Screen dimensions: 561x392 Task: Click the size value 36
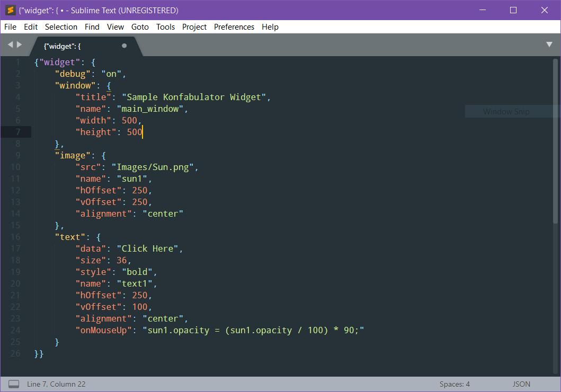pos(122,261)
